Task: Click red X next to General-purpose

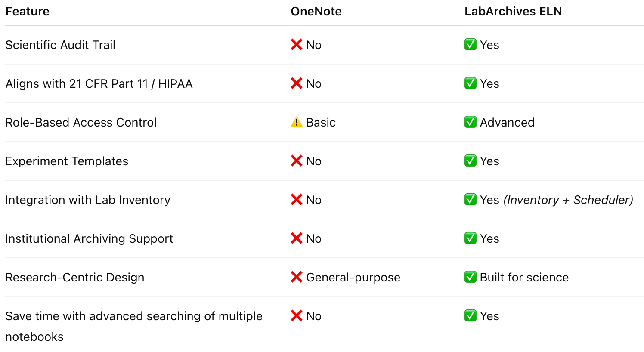Action: 297,277
